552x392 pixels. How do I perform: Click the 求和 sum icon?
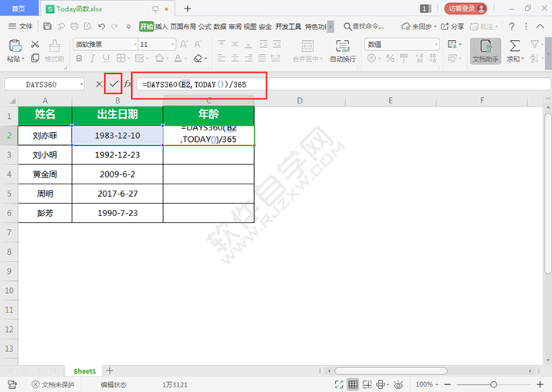tap(516, 51)
